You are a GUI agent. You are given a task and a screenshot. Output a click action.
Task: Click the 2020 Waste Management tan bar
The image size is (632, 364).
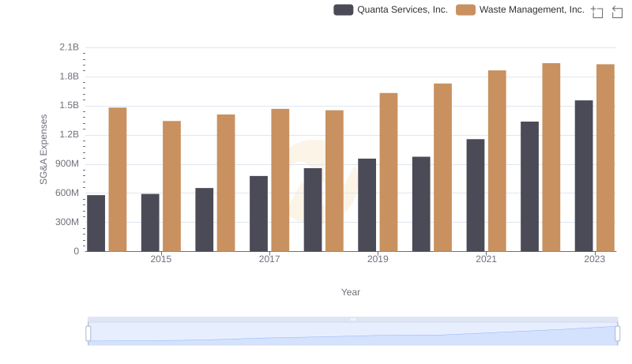tap(443, 167)
